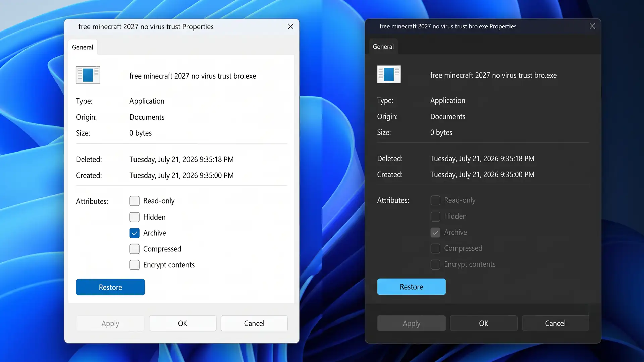The height and width of the screenshot is (362, 644).
Task: Select Created date value in light dialog
Action: tap(181, 175)
